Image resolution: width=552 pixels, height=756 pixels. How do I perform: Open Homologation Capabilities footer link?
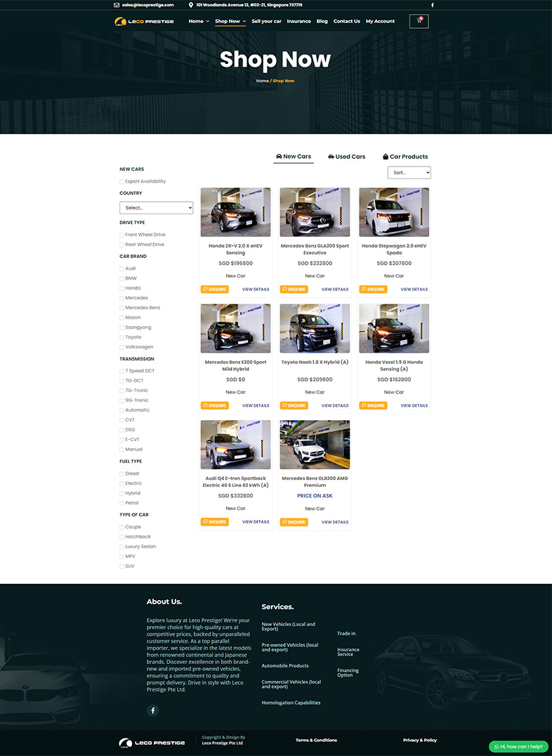(291, 703)
